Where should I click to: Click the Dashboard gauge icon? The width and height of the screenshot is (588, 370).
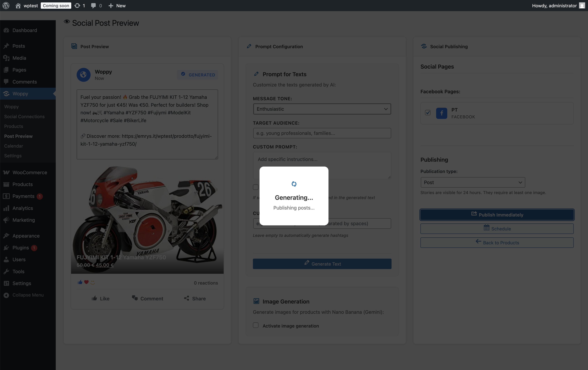click(x=6, y=30)
